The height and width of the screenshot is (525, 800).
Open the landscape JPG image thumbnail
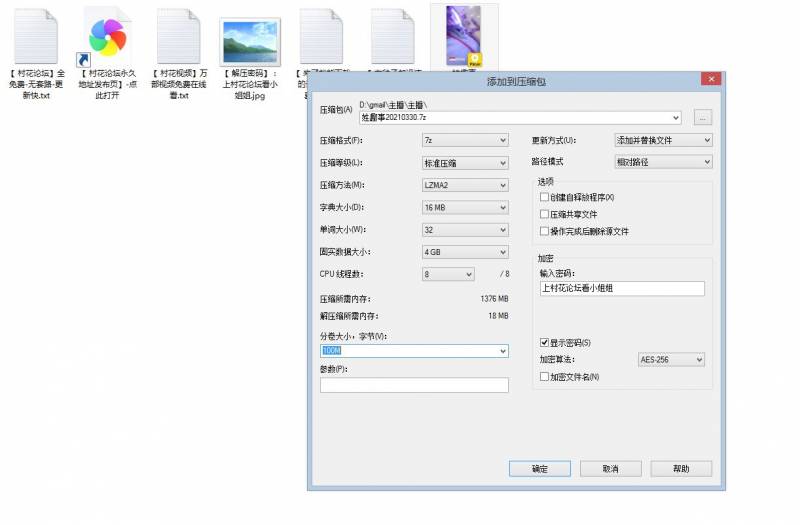point(249,41)
